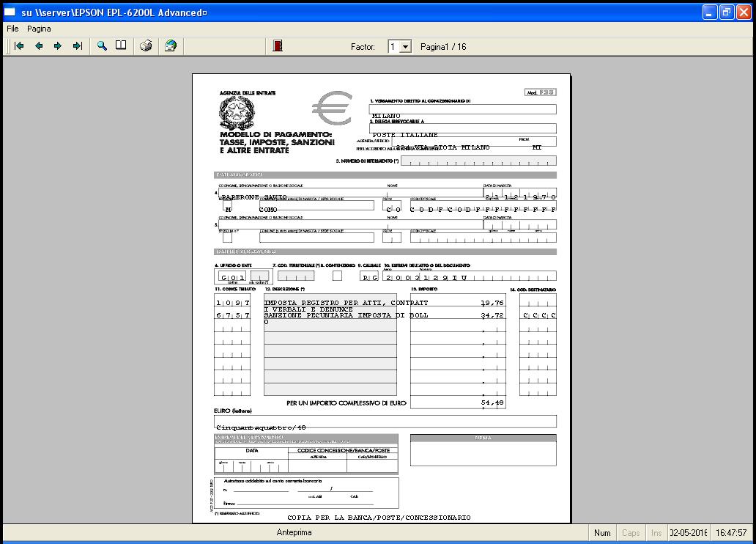756x544 pixels.
Task: Click the Euro symbol logo on the form
Action: [x=332, y=108]
